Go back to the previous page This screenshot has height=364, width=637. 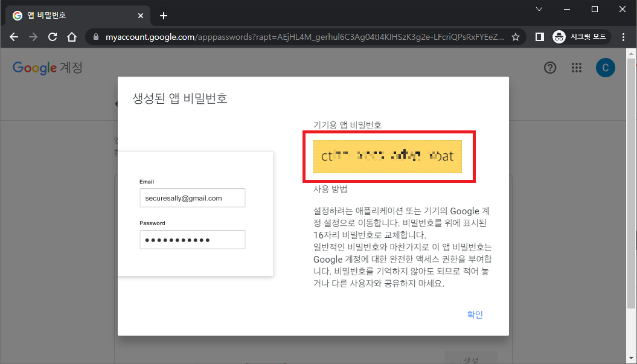coord(14,37)
